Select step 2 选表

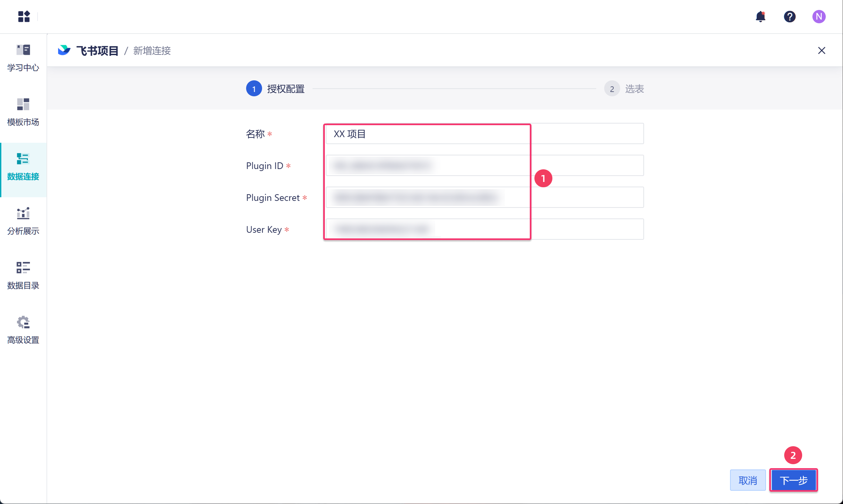pyautogui.click(x=624, y=89)
